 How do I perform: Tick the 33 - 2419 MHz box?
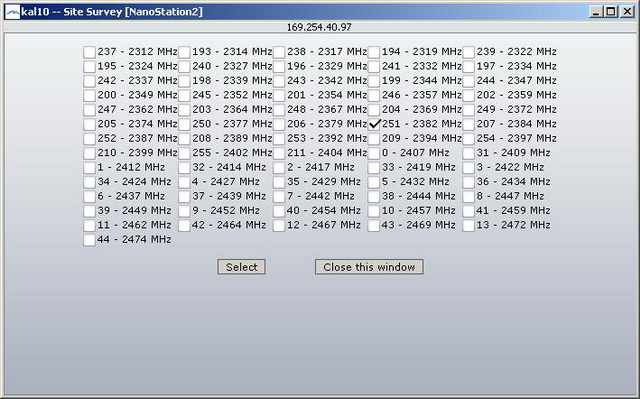coord(373,168)
